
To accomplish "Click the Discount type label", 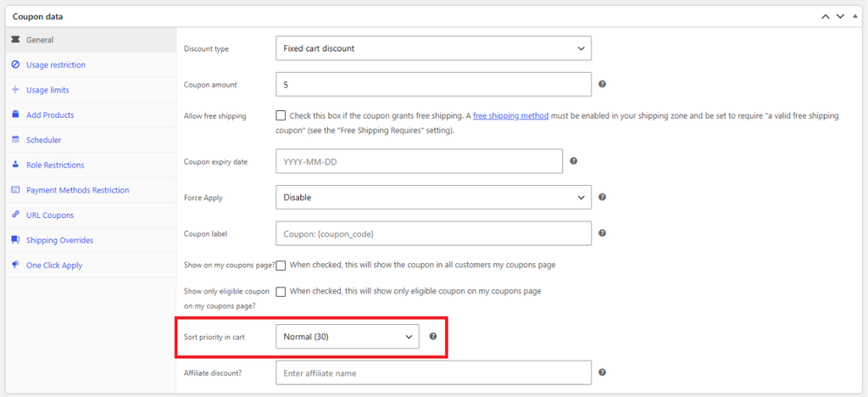I will 206,48.
